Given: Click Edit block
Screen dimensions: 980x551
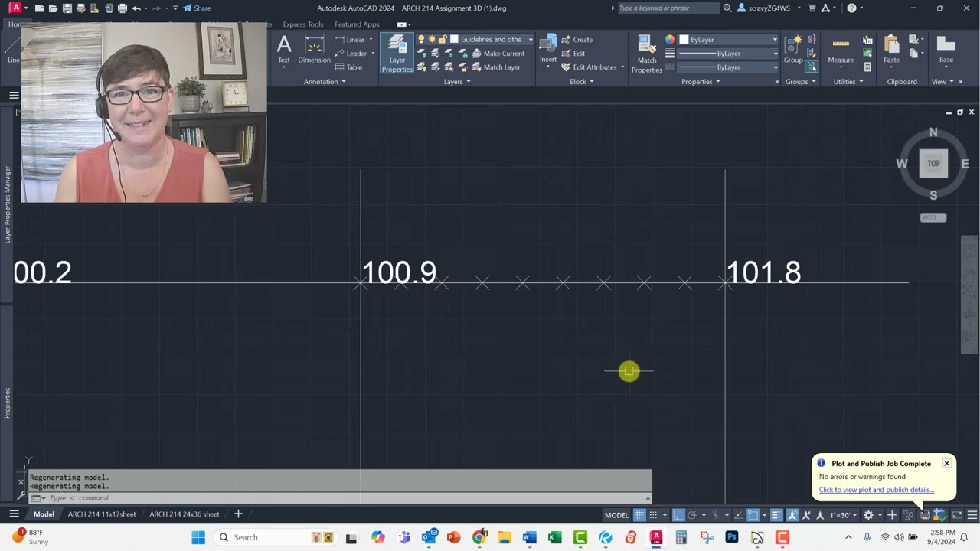Looking at the screenshot, I should pyautogui.click(x=573, y=54).
